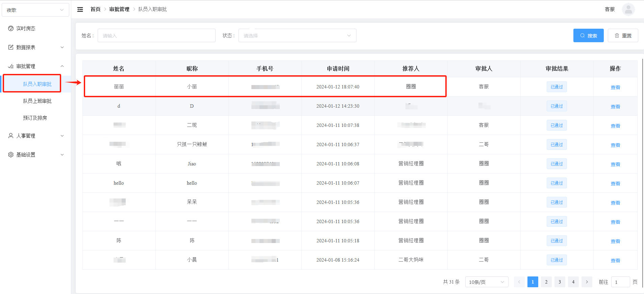Click the 审批管理 checklist icon
This screenshot has height=294, width=644.
(11, 66)
